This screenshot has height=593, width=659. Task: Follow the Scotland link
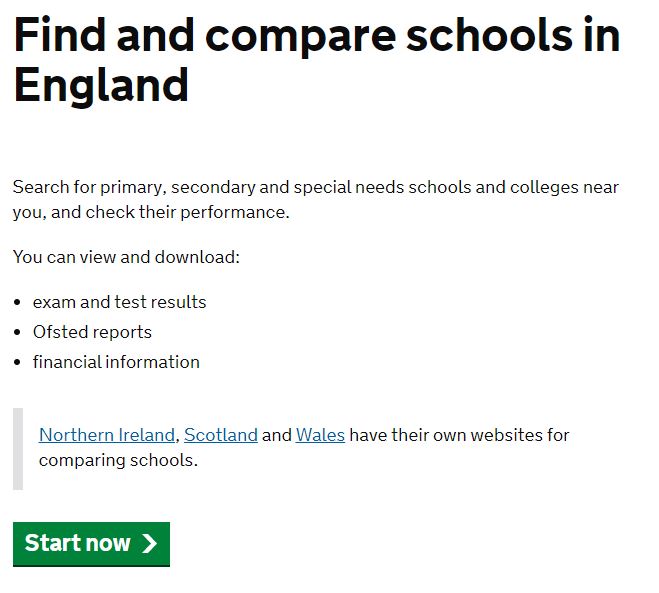pos(221,435)
